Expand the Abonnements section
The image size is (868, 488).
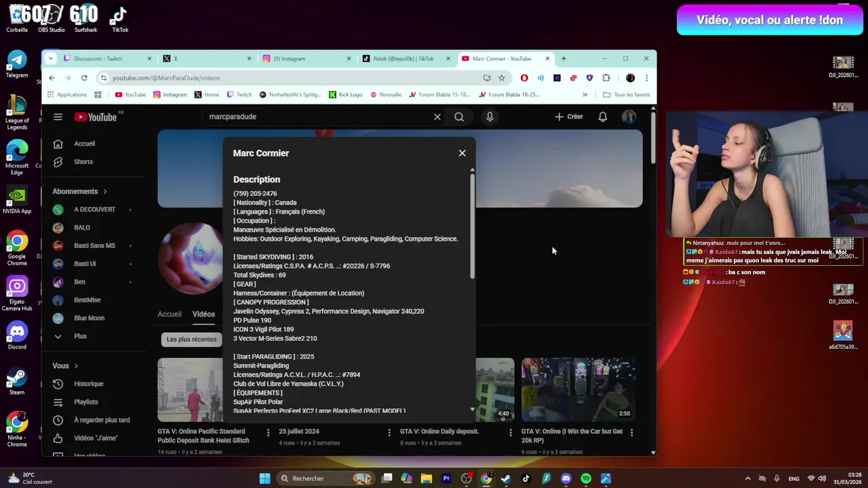pos(79,191)
